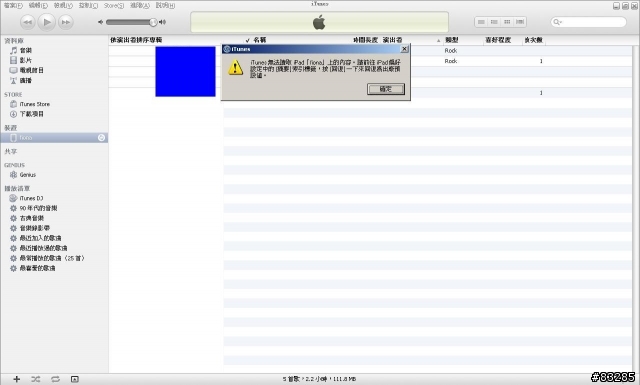Viewport: 640px width, 385px height.
Task: Click Rock genre in first row
Action: [451, 51]
